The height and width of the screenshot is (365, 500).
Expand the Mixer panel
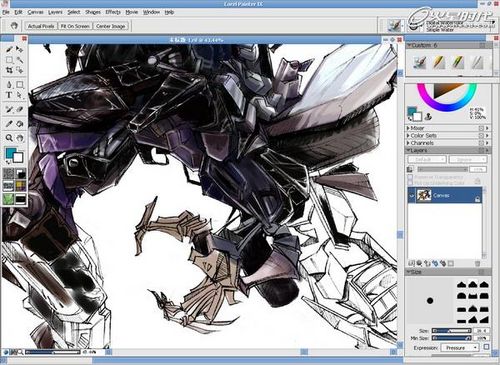(408, 128)
